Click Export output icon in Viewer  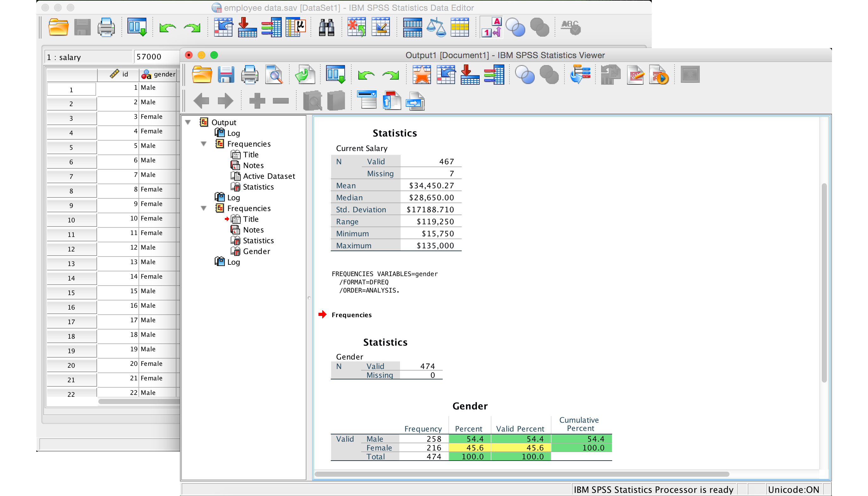[x=305, y=74]
